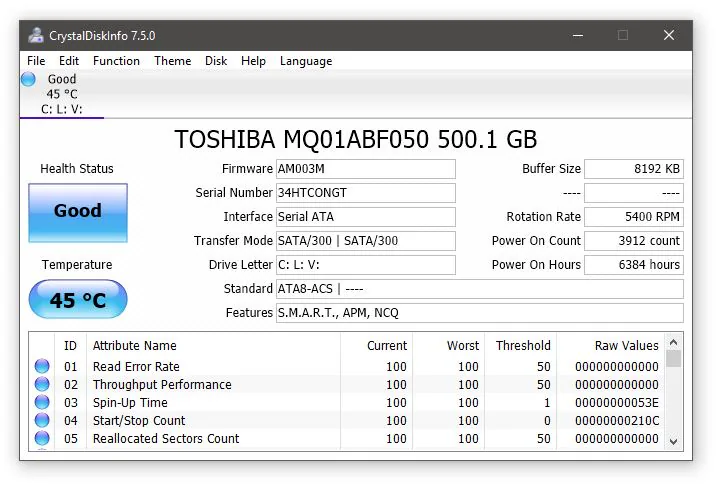Open the Help menu
Screen dimensions: 717x486
click(253, 61)
